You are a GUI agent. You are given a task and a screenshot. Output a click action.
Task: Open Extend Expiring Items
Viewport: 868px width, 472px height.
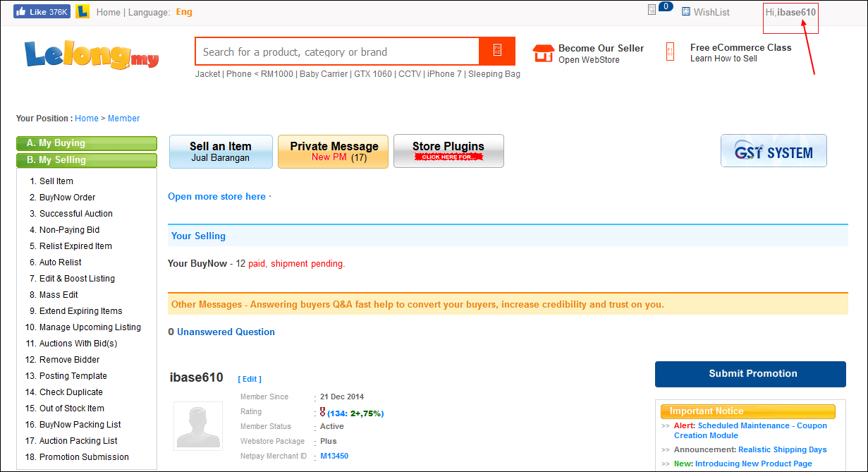(81, 311)
